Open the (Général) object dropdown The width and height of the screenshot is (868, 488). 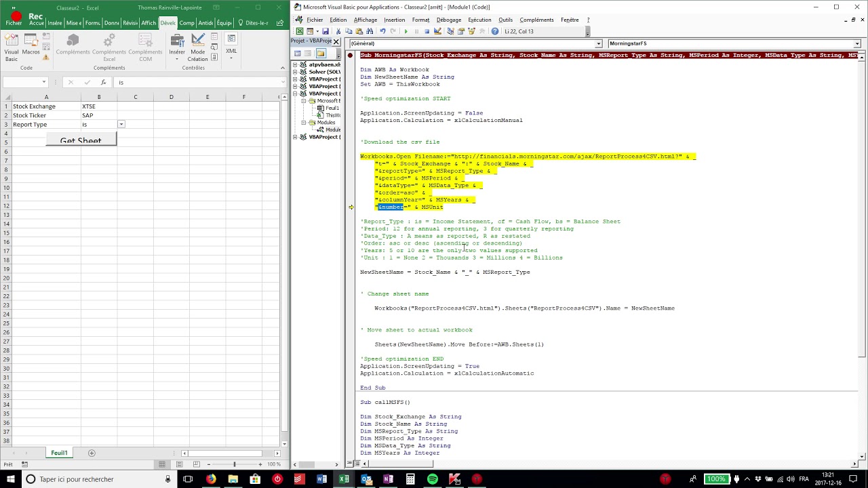tap(598, 43)
